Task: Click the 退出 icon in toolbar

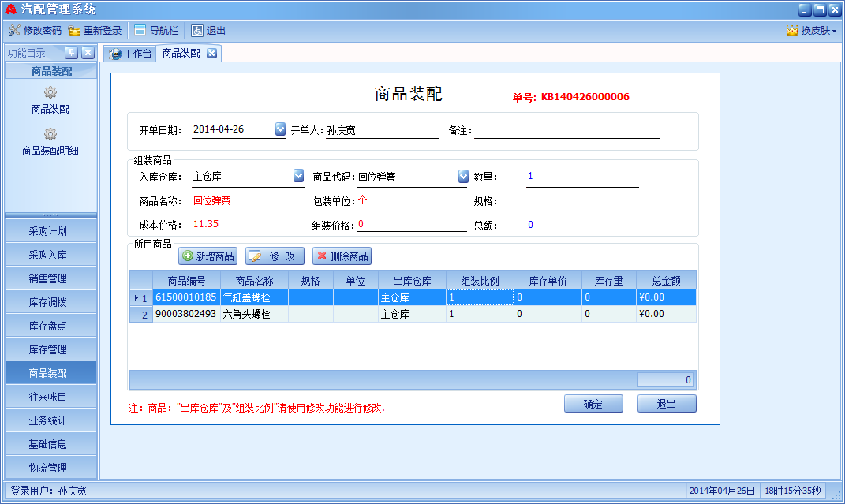Action: pyautogui.click(x=196, y=31)
